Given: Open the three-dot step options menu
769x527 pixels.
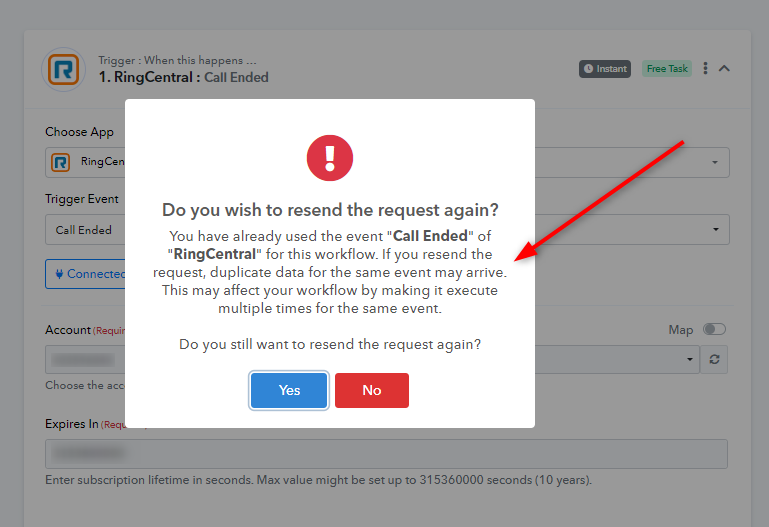Looking at the screenshot, I should pyautogui.click(x=705, y=68).
